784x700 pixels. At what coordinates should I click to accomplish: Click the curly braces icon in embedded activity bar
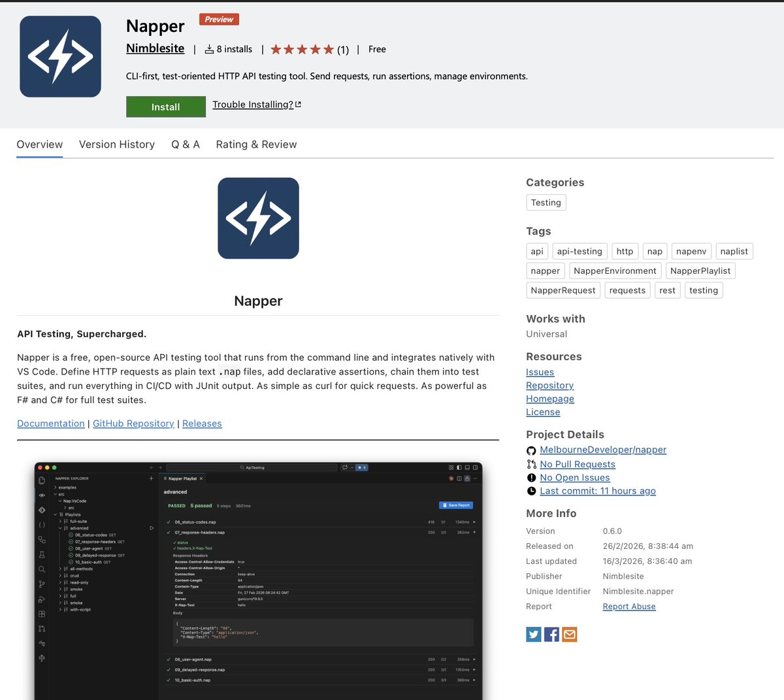click(42, 525)
